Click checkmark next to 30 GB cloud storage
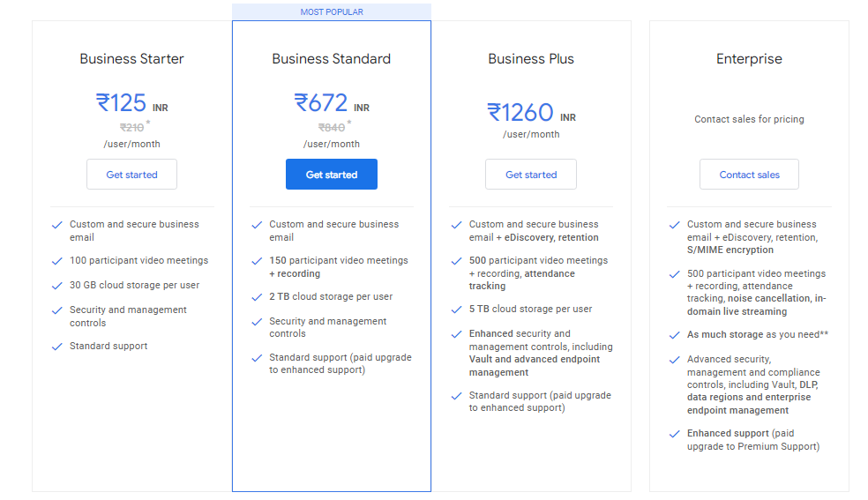 (x=57, y=286)
